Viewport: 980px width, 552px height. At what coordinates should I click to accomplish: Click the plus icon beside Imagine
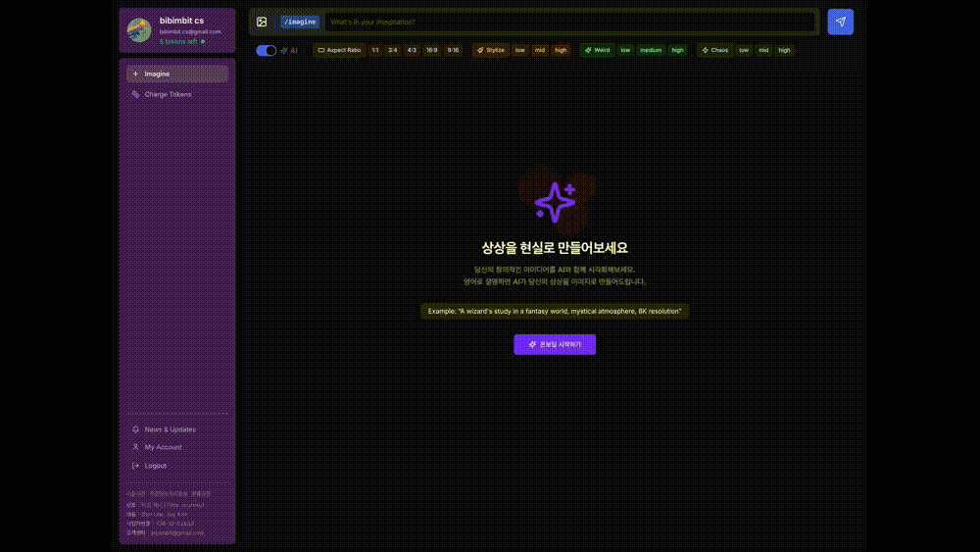(x=135, y=74)
